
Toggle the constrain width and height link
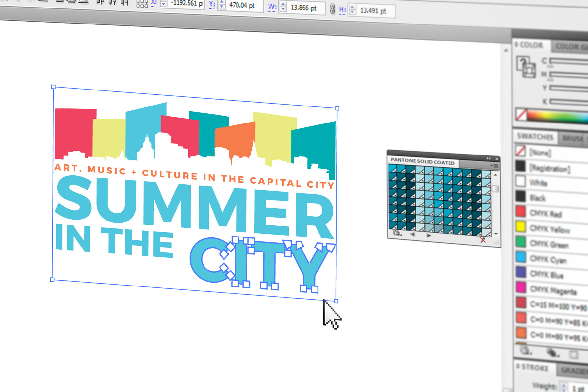(333, 8)
